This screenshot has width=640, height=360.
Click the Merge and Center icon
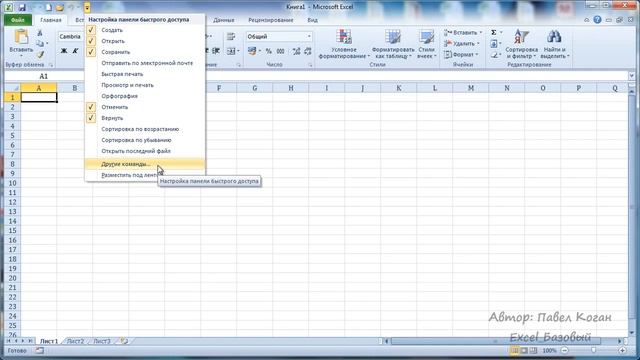pyautogui.click(x=231, y=51)
